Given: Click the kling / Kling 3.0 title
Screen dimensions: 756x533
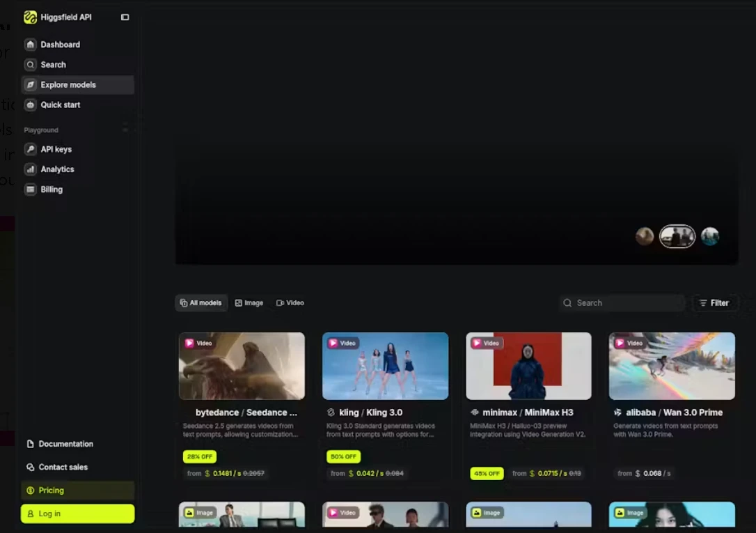Looking at the screenshot, I should point(371,412).
